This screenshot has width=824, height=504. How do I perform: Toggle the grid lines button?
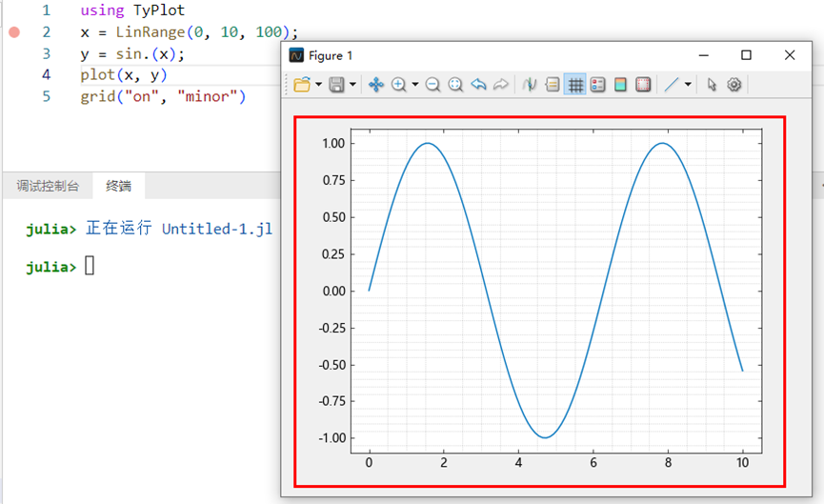pyautogui.click(x=575, y=85)
